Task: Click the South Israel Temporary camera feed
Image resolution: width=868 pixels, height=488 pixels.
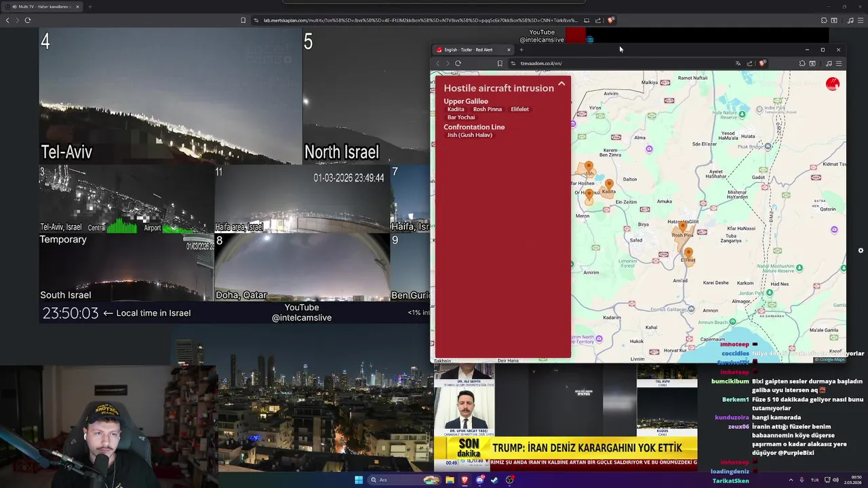Action: 126,267
